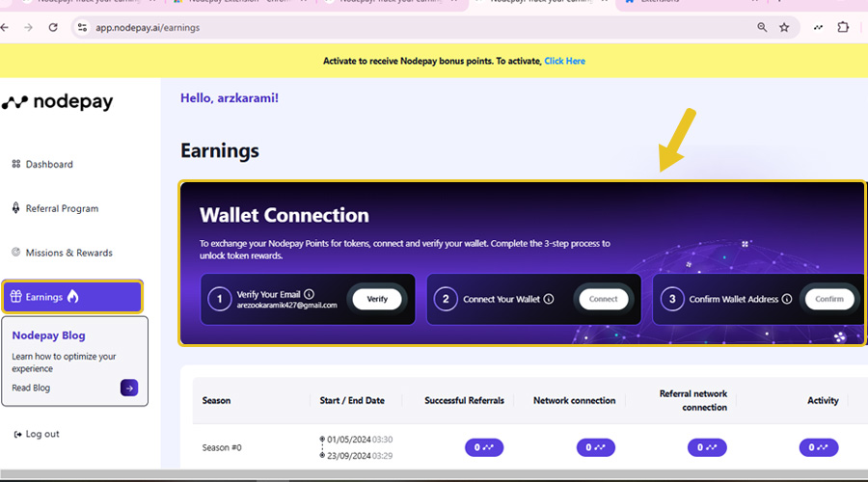Click info icon beside Confirm Wallet Address
The height and width of the screenshot is (482, 868).
[x=787, y=299]
